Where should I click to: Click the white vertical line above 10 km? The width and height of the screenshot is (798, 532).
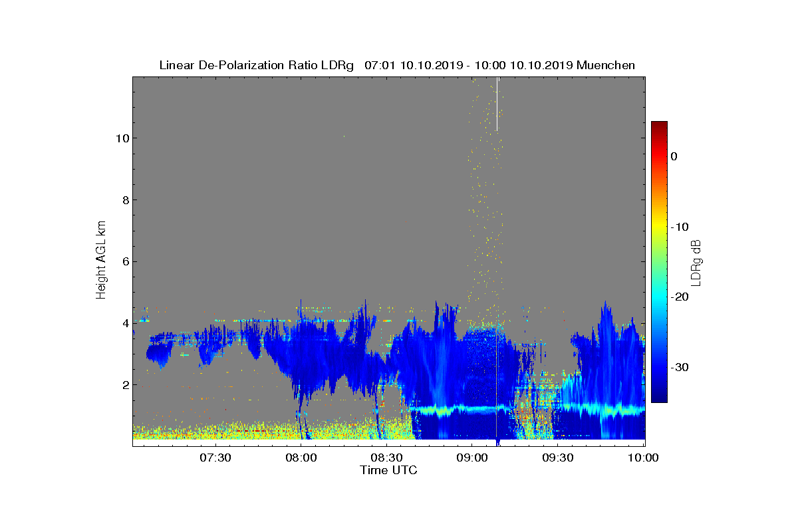(x=497, y=104)
